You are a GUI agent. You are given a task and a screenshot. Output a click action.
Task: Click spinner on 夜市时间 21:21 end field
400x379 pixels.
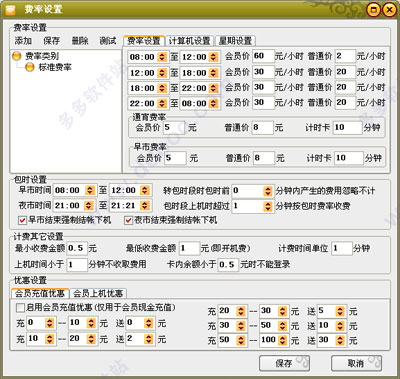[x=145, y=206]
